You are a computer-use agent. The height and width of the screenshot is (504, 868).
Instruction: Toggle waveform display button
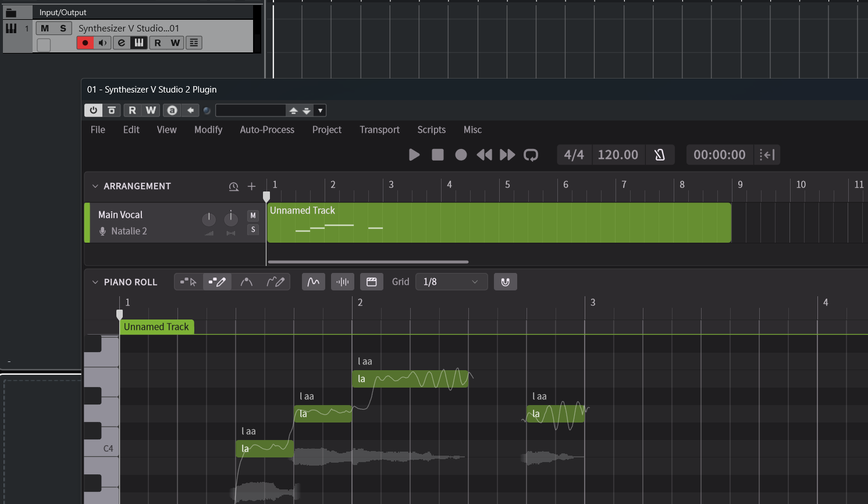coord(343,282)
